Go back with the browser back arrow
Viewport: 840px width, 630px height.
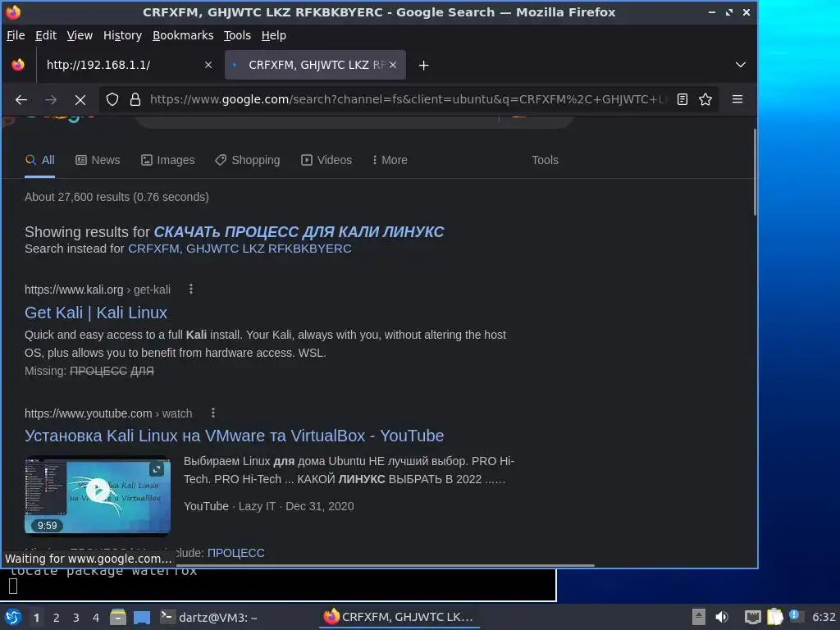coord(21,99)
